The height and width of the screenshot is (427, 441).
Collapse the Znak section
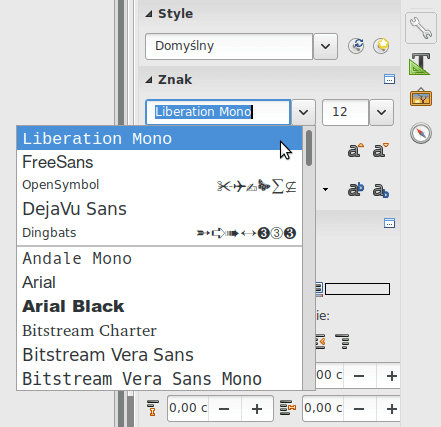tap(149, 80)
